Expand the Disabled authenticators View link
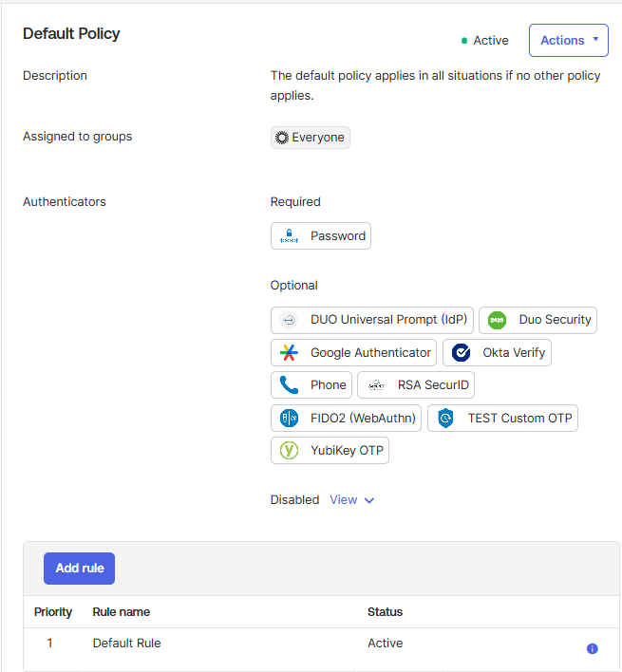The height and width of the screenshot is (672, 622). (x=343, y=500)
